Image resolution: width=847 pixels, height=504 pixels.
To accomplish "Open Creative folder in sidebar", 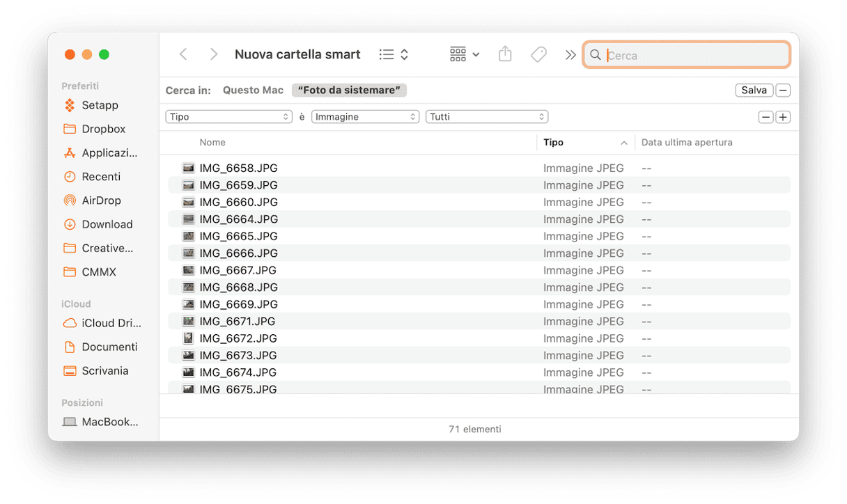I will [107, 248].
